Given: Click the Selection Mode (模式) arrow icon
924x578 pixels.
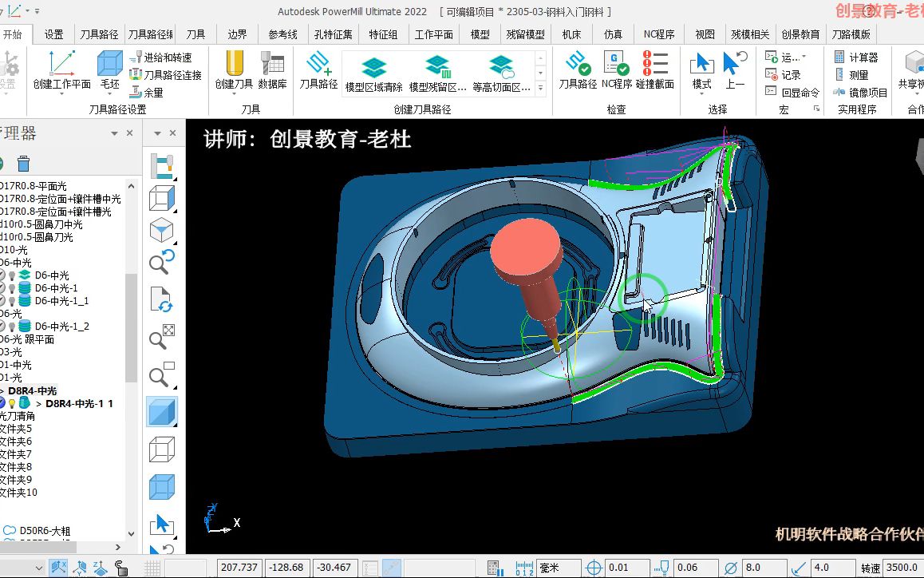Looking at the screenshot, I should [701, 64].
